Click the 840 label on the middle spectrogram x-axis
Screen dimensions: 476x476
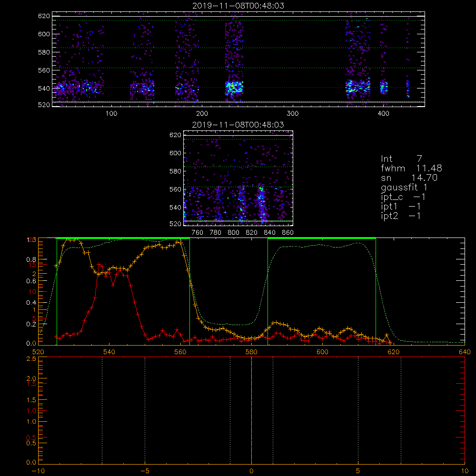pyautogui.click(x=270, y=232)
